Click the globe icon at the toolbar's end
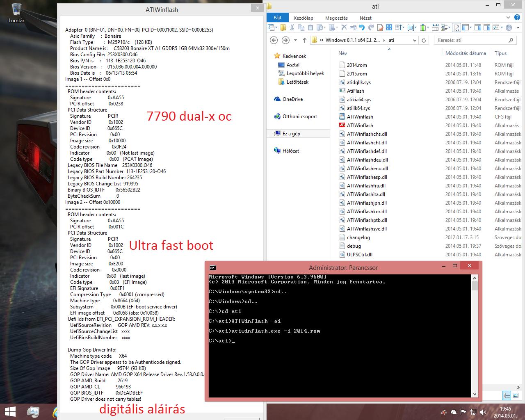 coord(508,27)
